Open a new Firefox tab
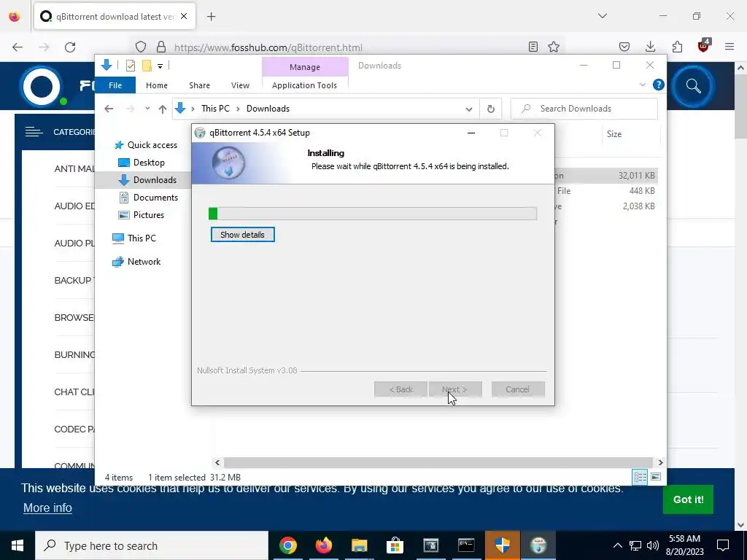This screenshot has width=747, height=560. point(211,17)
